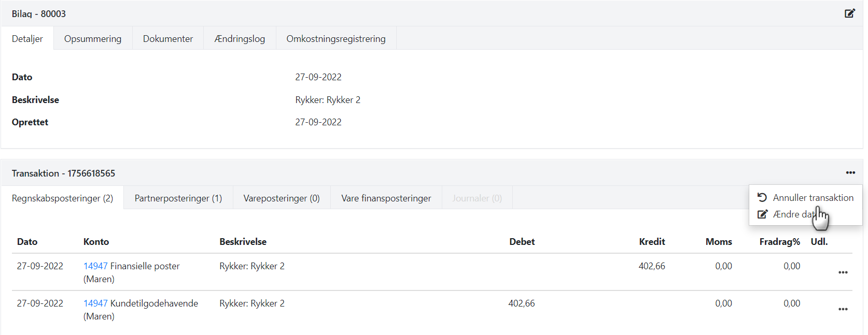
Task: Select the Omkostningsregistrering tab
Action: (x=336, y=39)
